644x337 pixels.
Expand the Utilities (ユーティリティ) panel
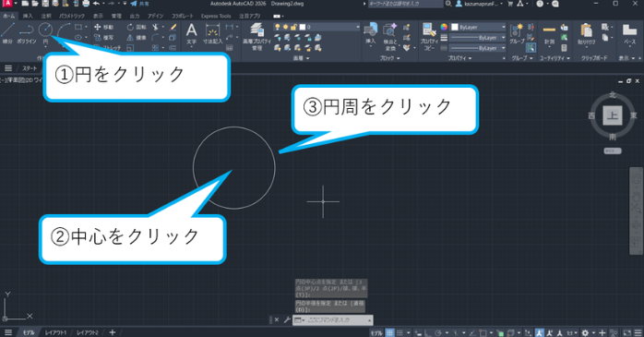[555, 58]
